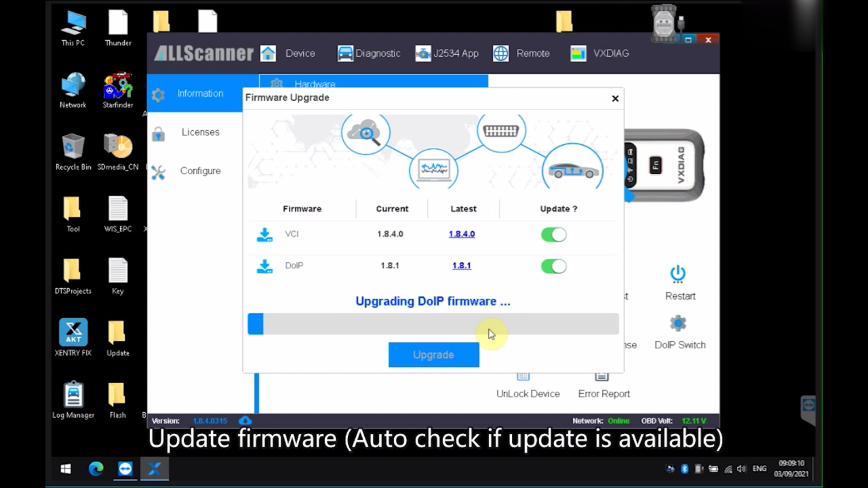Click the Hardware tab header
This screenshot has height=488, width=868.
[x=373, y=83]
